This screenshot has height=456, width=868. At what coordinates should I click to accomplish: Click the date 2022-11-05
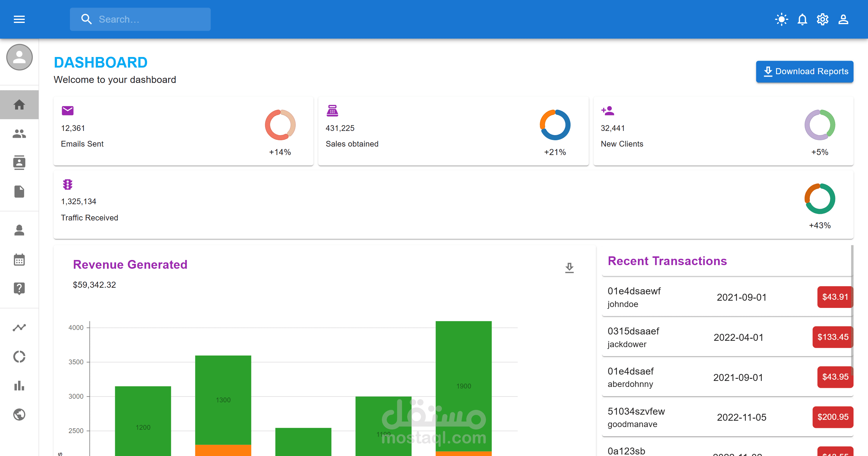[741, 418]
